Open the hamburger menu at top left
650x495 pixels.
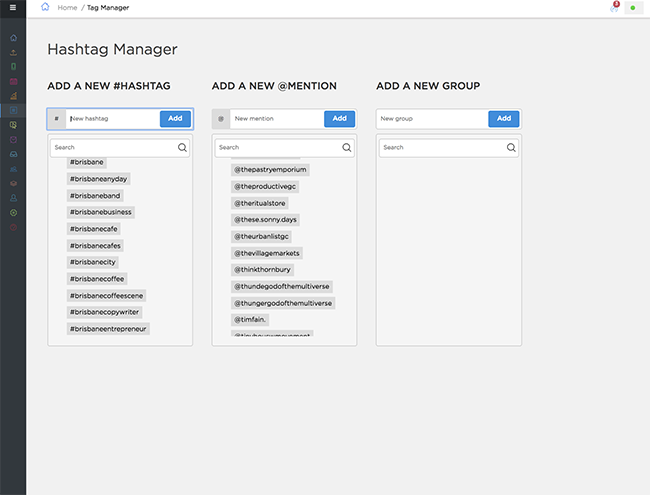13,7
